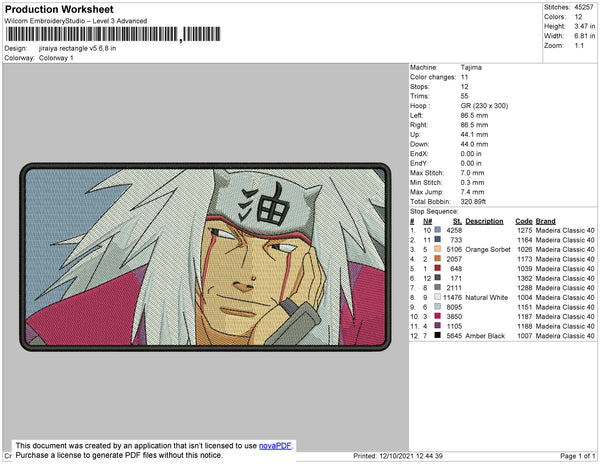Click the 'Stop Sequence:' heading

click(x=434, y=212)
